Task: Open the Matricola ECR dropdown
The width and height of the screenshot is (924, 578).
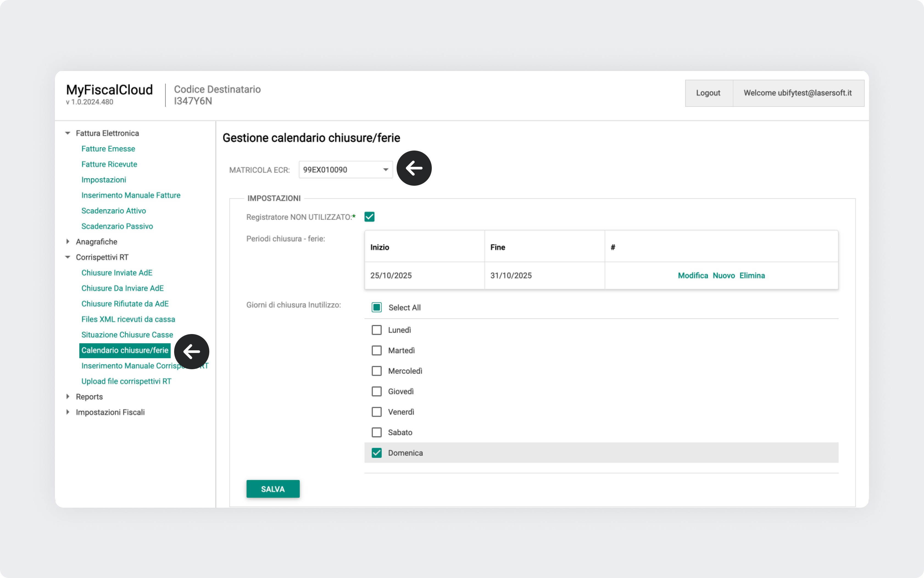Action: (385, 170)
